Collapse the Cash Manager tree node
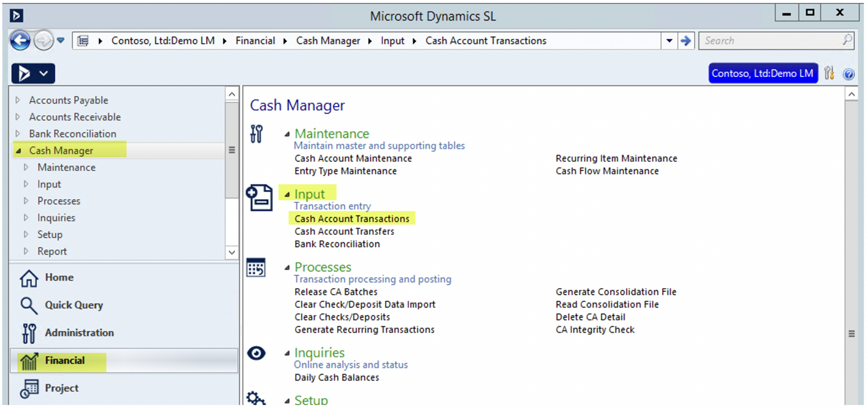Screen dimensions: 868x408 pos(17,150)
